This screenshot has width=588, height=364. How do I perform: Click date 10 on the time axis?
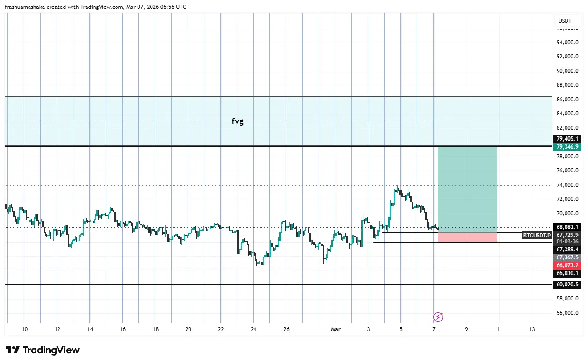tap(25, 329)
